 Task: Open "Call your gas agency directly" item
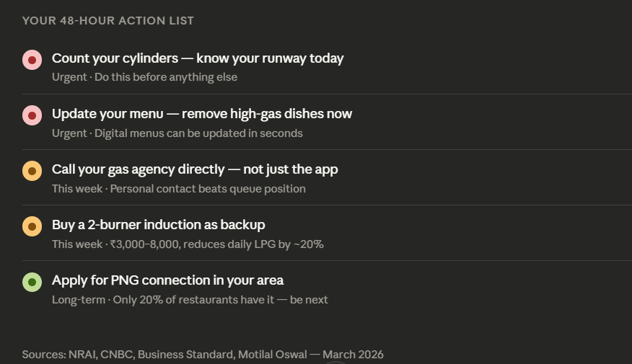click(x=195, y=169)
